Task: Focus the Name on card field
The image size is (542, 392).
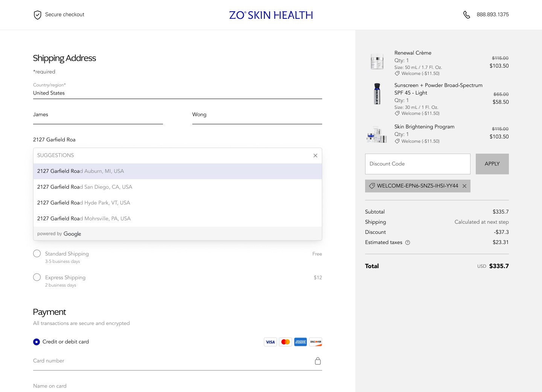Action: pos(178,386)
